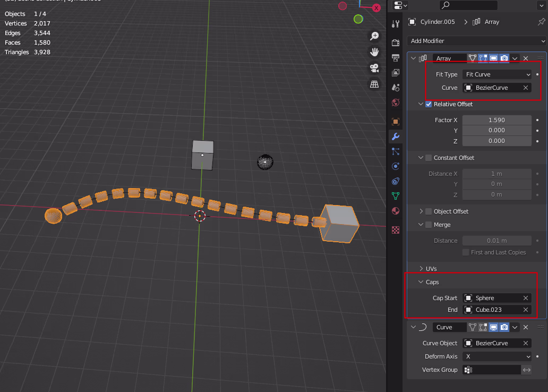Open the Array modifier extras dropdown arrow
The height and width of the screenshot is (392, 548).
(515, 58)
